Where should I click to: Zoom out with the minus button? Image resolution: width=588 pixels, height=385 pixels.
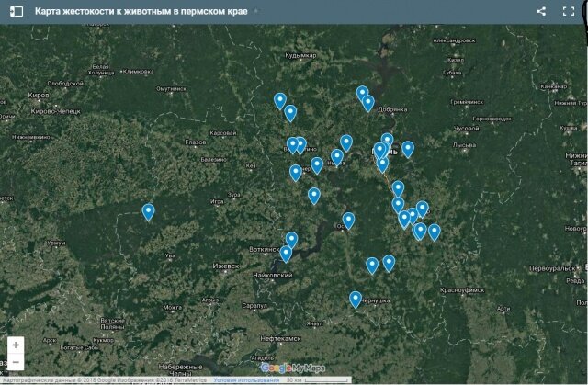click(x=16, y=362)
